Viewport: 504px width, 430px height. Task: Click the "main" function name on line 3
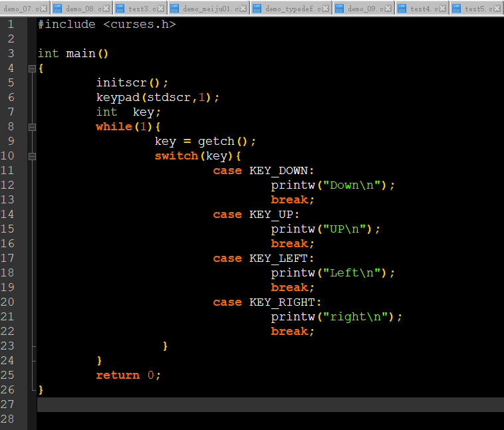pos(80,53)
